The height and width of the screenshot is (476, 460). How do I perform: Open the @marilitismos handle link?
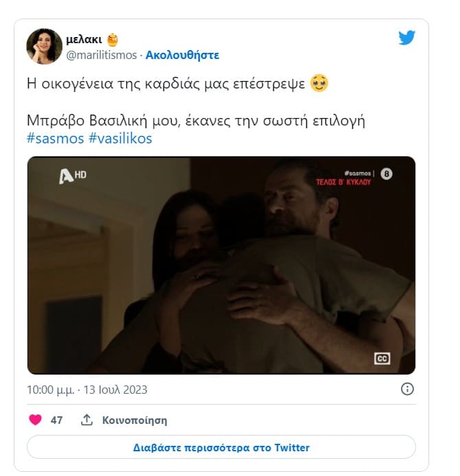point(102,55)
